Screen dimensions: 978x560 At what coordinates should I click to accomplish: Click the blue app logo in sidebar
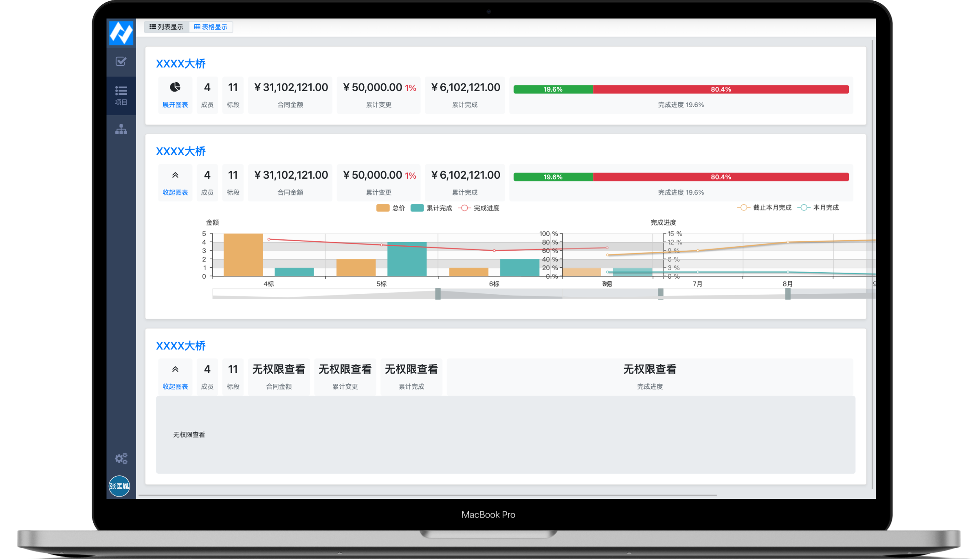tap(121, 33)
